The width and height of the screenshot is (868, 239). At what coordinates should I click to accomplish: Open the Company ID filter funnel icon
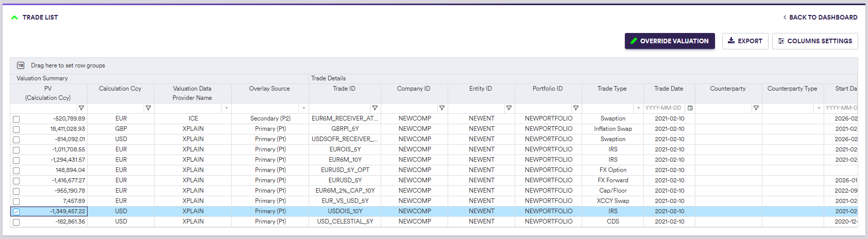point(441,108)
